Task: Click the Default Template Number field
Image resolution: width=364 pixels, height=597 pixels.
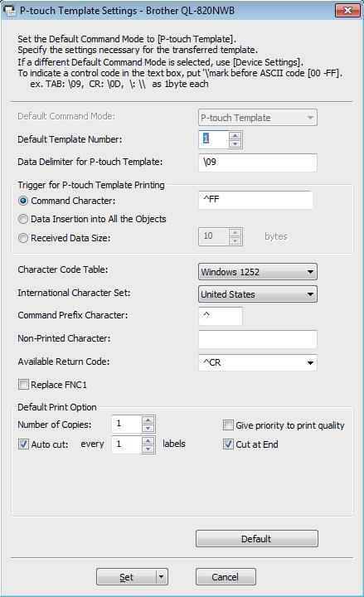Action: tap(214, 139)
